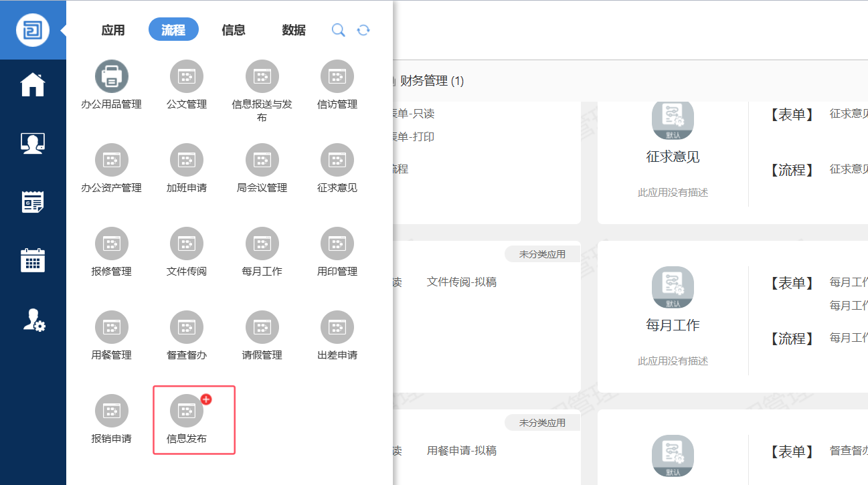
Task: Click the red plus badge on 信息发布
Action: coord(206,399)
